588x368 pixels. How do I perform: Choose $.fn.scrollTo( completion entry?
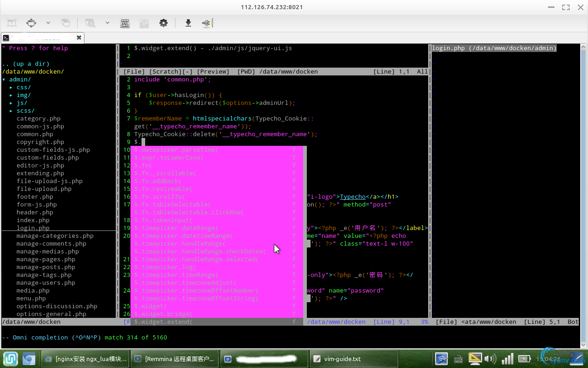coord(217,197)
